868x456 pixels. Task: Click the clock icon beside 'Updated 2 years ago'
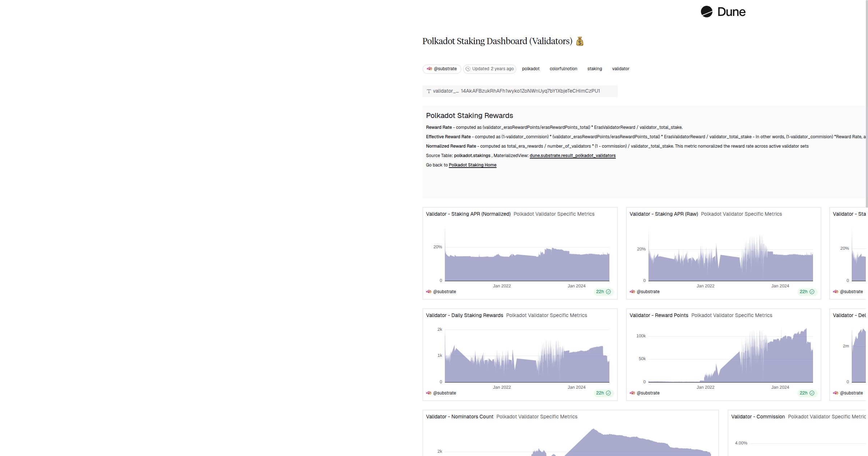point(468,69)
